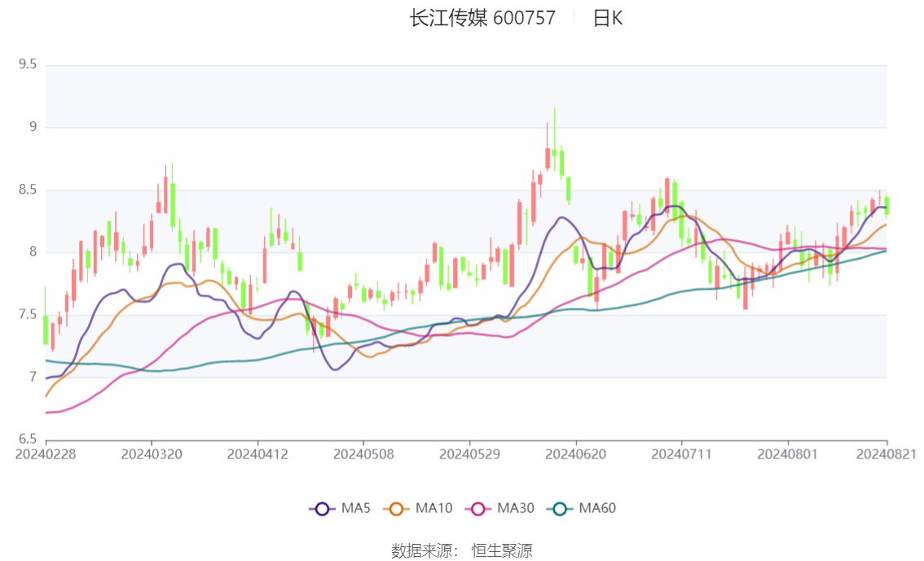Click the 20240801 date axis label
Screen dimensions: 924x561
tap(788, 454)
